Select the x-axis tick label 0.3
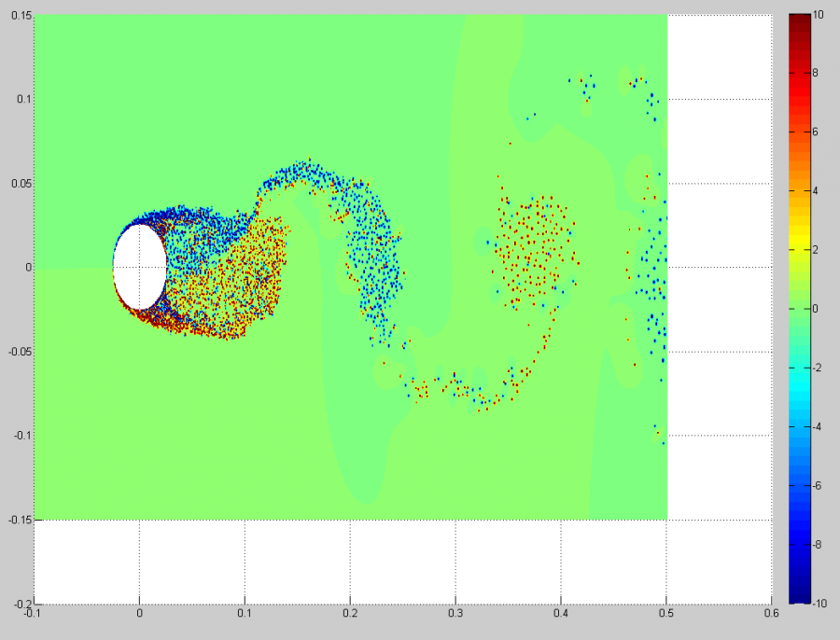840x640 pixels. point(455,613)
